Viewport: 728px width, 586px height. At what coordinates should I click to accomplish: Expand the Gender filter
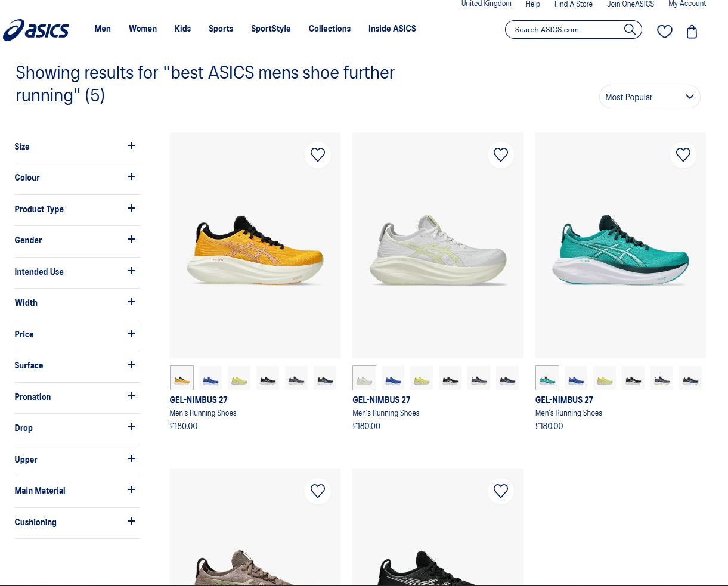[77, 240]
